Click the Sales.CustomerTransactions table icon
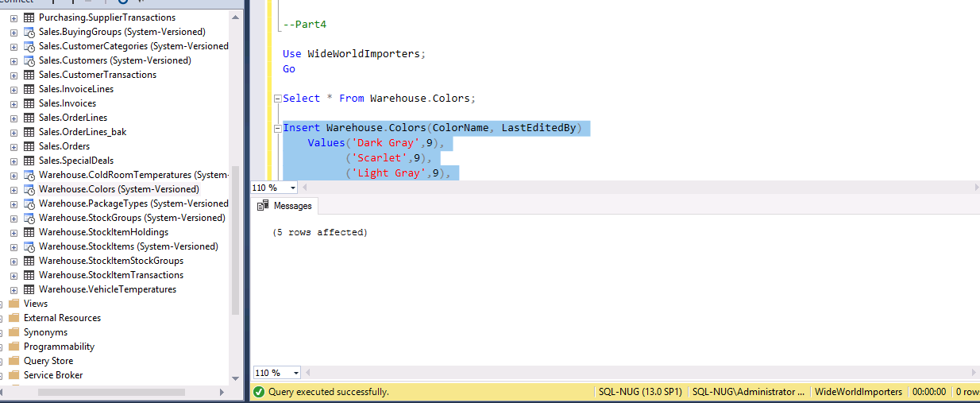Viewport: 980px width, 403px height. pos(29,75)
